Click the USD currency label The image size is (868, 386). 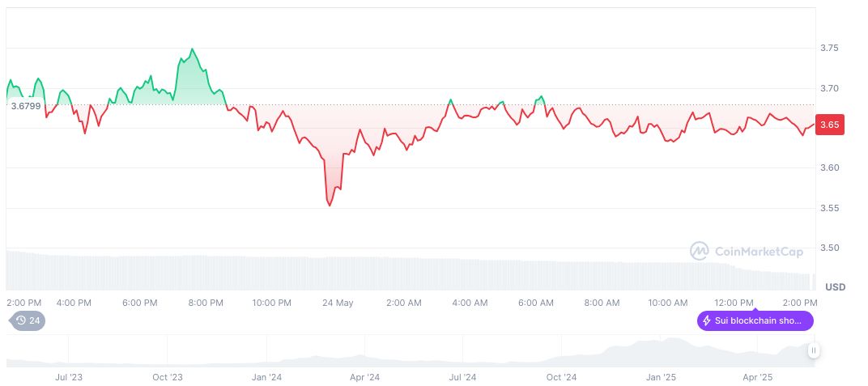pos(835,287)
